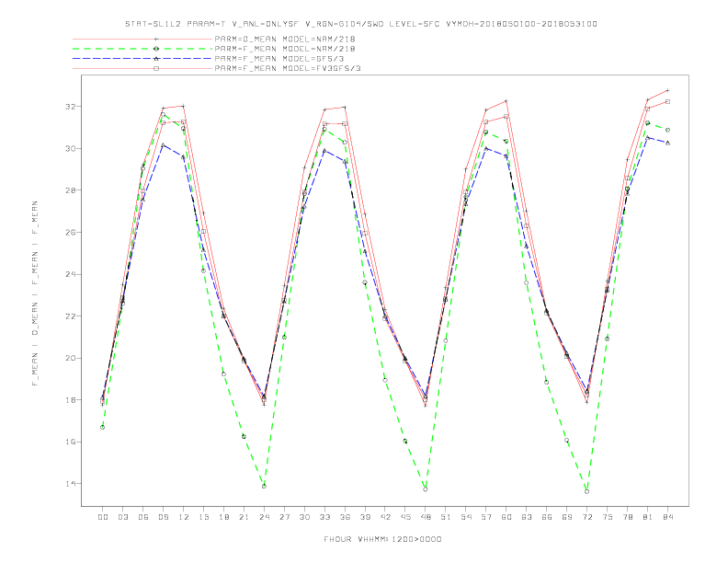Select legend entry PARM=F_MEAN MODEL=GFS/3
Viewport: 728px width, 563px height.
(x=279, y=59)
